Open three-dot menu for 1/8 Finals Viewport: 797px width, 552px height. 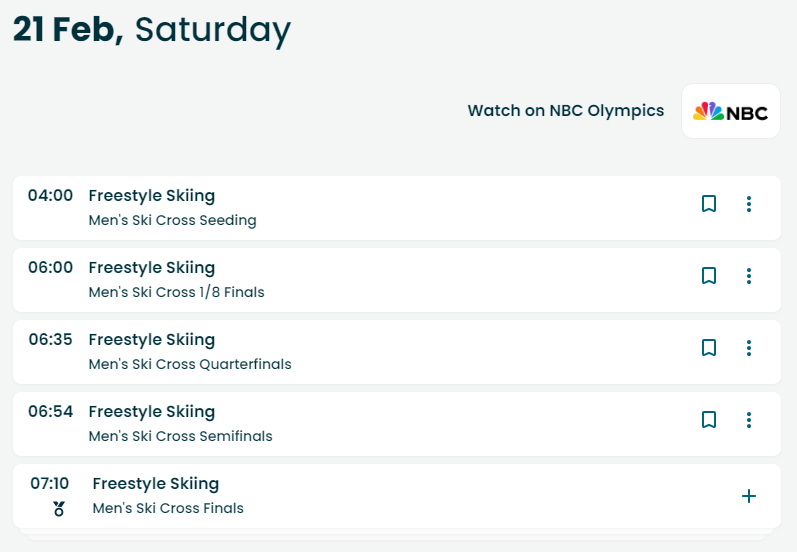click(749, 276)
